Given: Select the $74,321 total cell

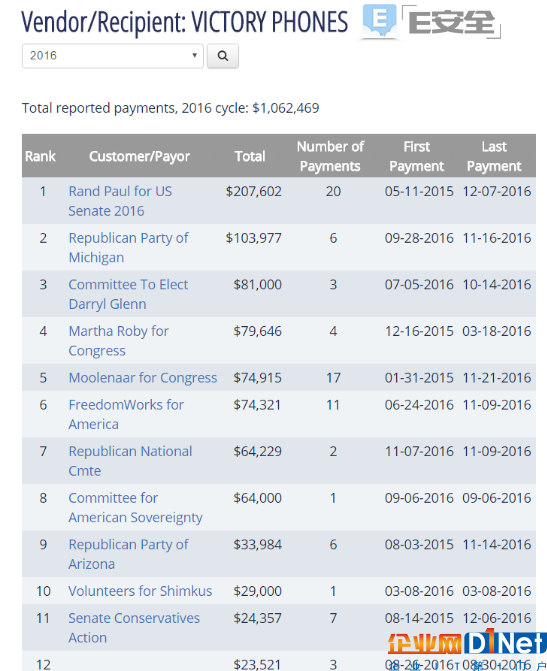Looking at the screenshot, I should 257,405.
